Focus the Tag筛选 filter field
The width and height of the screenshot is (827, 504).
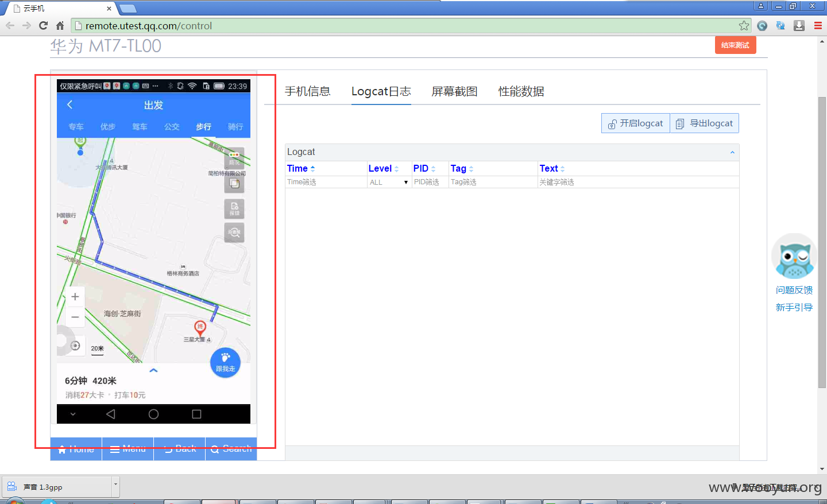pyautogui.click(x=493, y=182)
